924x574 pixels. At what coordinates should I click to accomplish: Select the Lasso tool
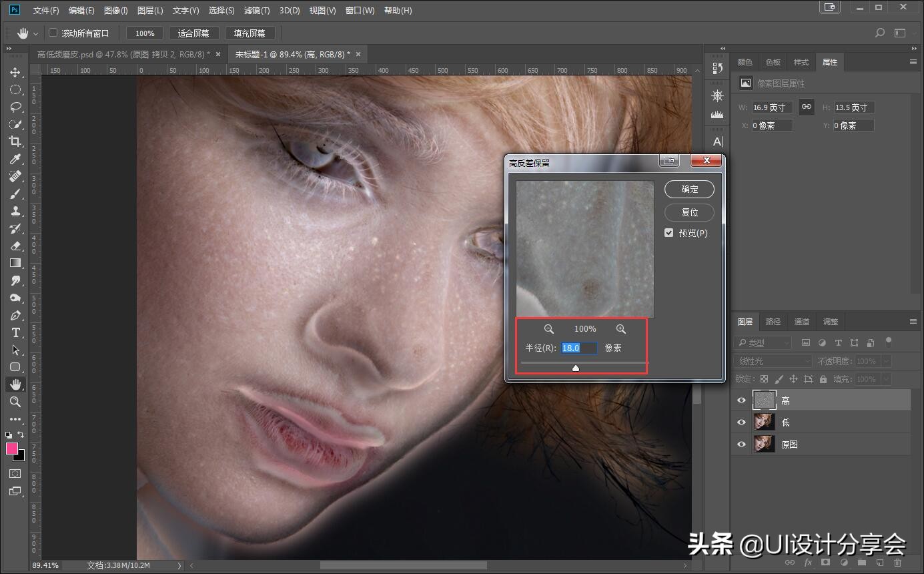(x=15, y=107)
